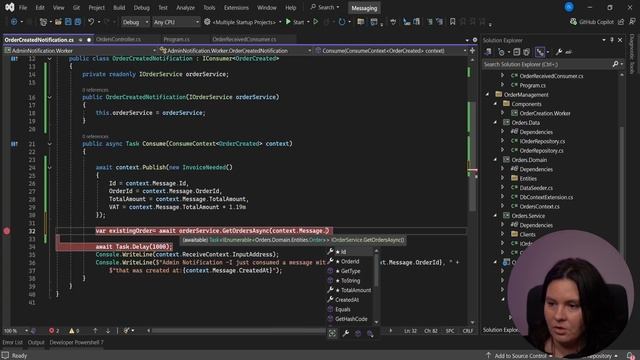The height and width of the screenshot is (360, 640).
Task: Select GetHashCode in IntelliSense list
Action: [350, 319]
